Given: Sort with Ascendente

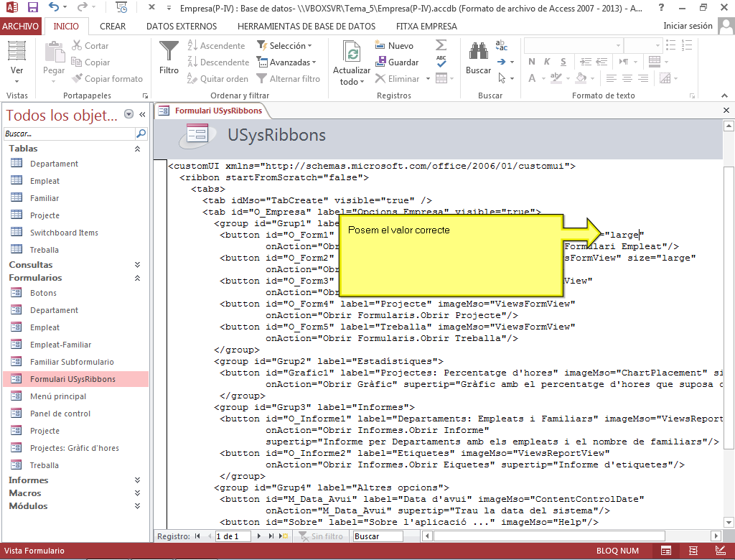Looking at the screenshot, I should tap(216, 45).
